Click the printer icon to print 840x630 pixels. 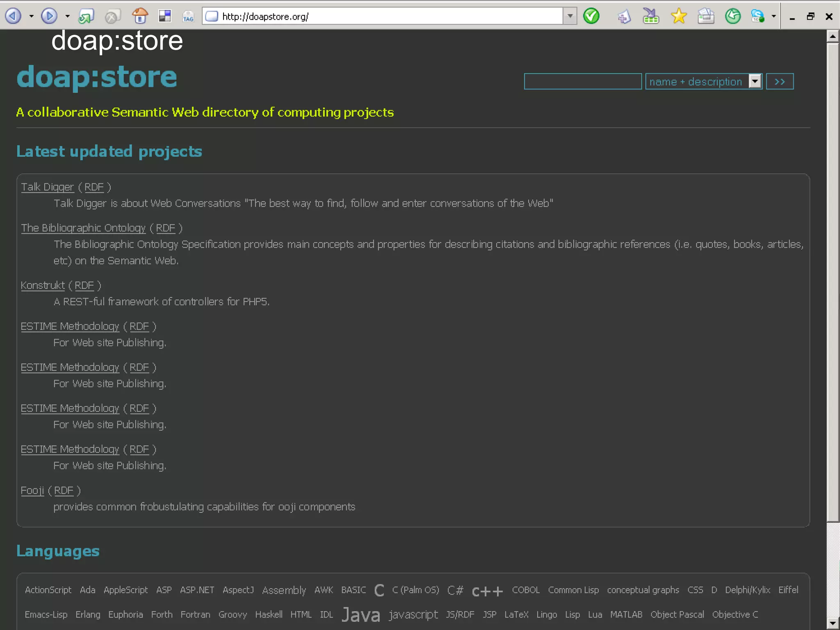706,16
